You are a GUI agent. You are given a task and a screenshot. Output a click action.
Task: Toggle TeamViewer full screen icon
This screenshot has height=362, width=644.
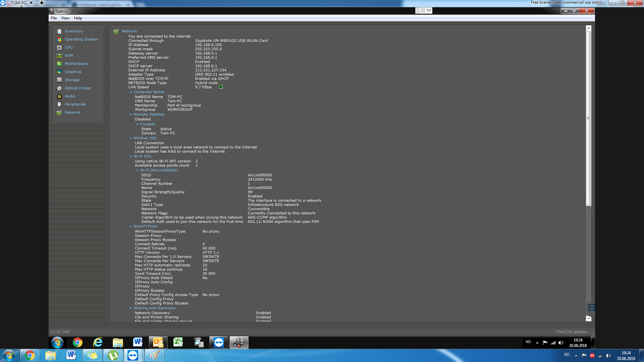coord(423,10)
